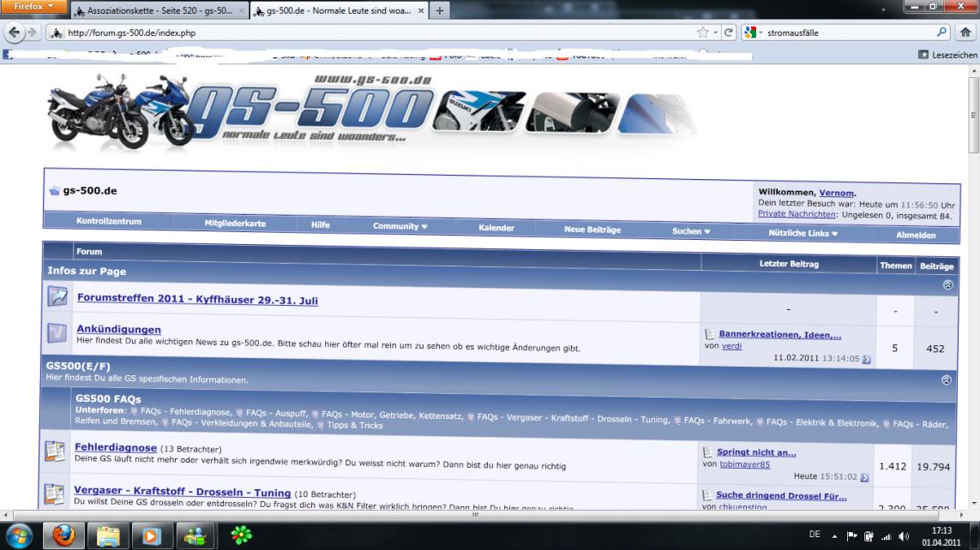Open the Community dropdown menu
The image size is (980, 550).
(400, 226)
